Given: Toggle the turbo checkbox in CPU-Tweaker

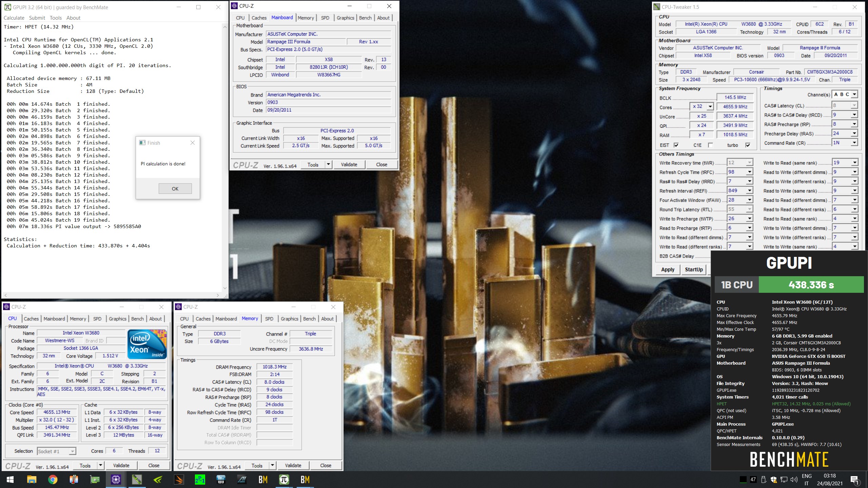Looking at the screenshot, I should pyautogui.click(x=748, y=145).
